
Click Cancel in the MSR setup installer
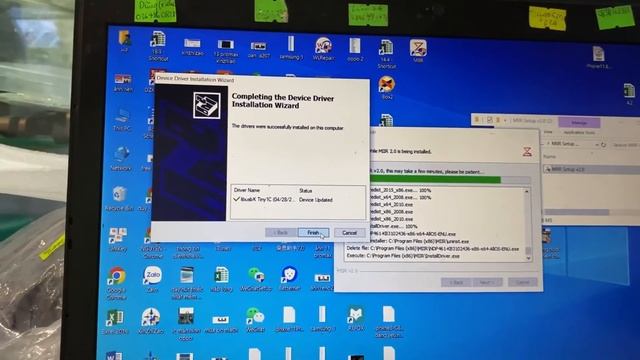pos(522,282)
